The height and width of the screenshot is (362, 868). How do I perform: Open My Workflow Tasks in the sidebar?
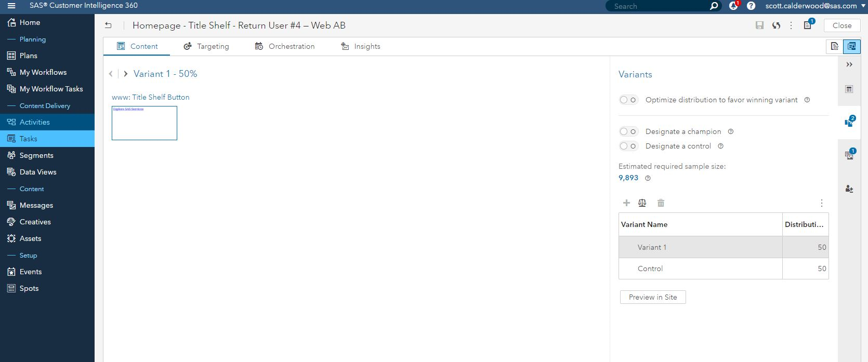pyautogui.click(x=47, y=89)
